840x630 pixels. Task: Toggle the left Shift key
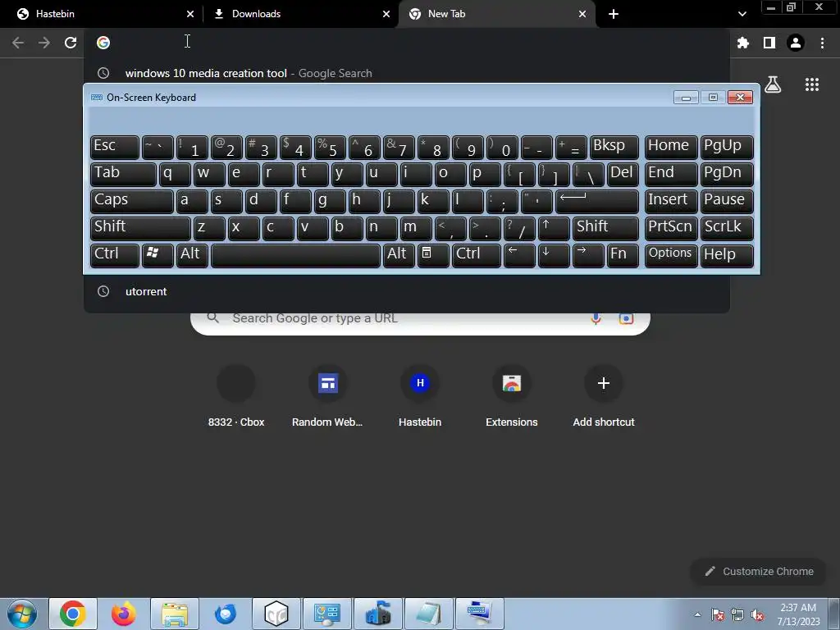pyautogui.click(x=140, y=228)
